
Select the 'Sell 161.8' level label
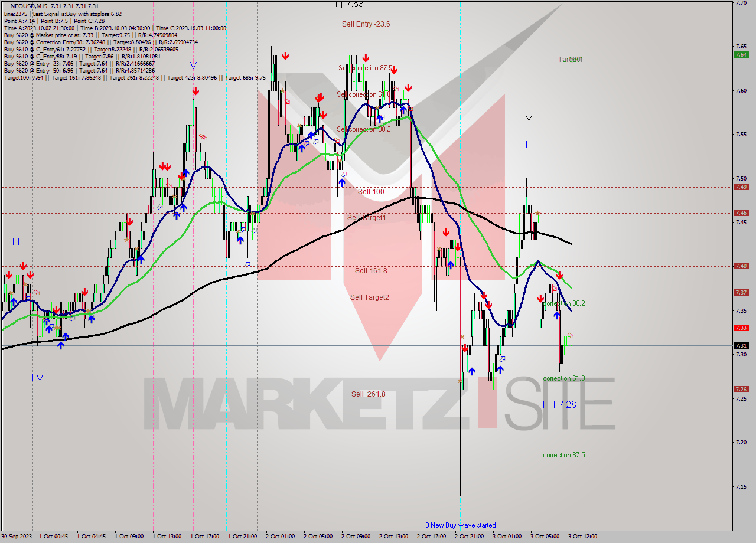[x=371, y=271]
